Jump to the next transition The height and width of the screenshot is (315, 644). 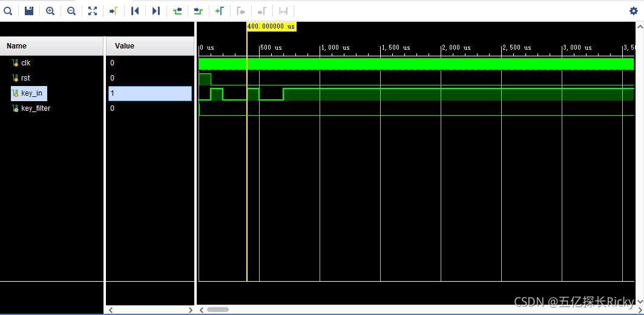click(x=199, y=11)
